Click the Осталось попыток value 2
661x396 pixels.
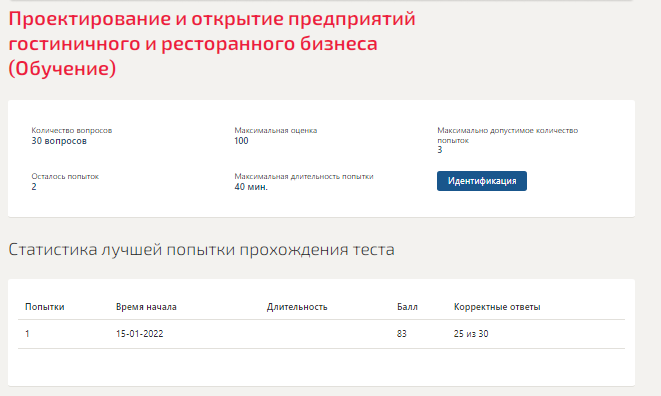point(34,187)
